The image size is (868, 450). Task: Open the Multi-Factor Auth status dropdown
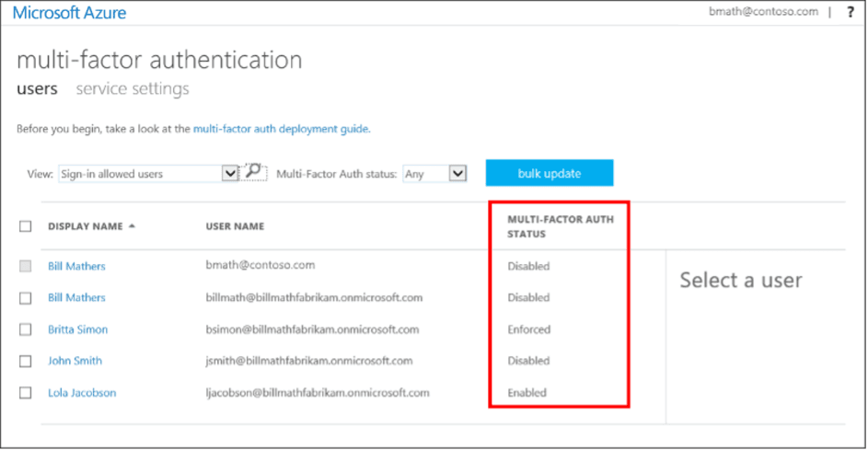pyautogui.click(x=457, y=173)
